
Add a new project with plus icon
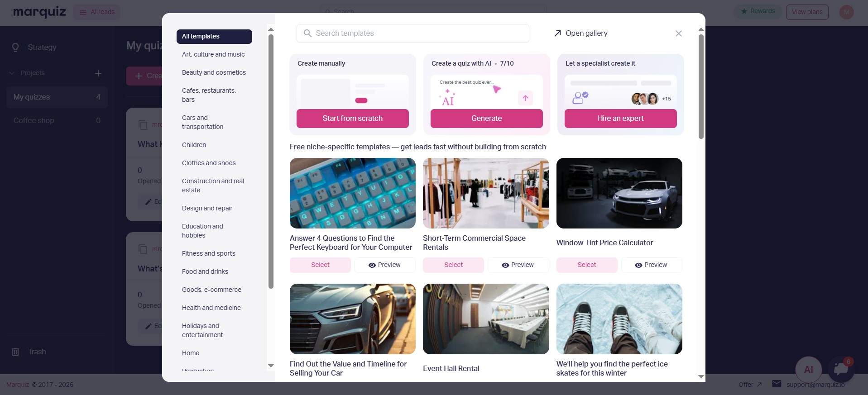pyautogui.click(x=98, y=73)
